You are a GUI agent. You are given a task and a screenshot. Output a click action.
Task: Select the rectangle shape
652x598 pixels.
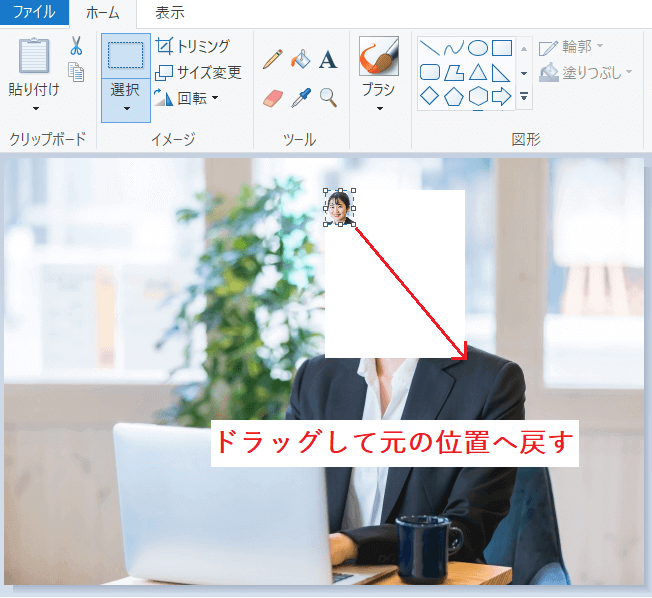(502, 48)
